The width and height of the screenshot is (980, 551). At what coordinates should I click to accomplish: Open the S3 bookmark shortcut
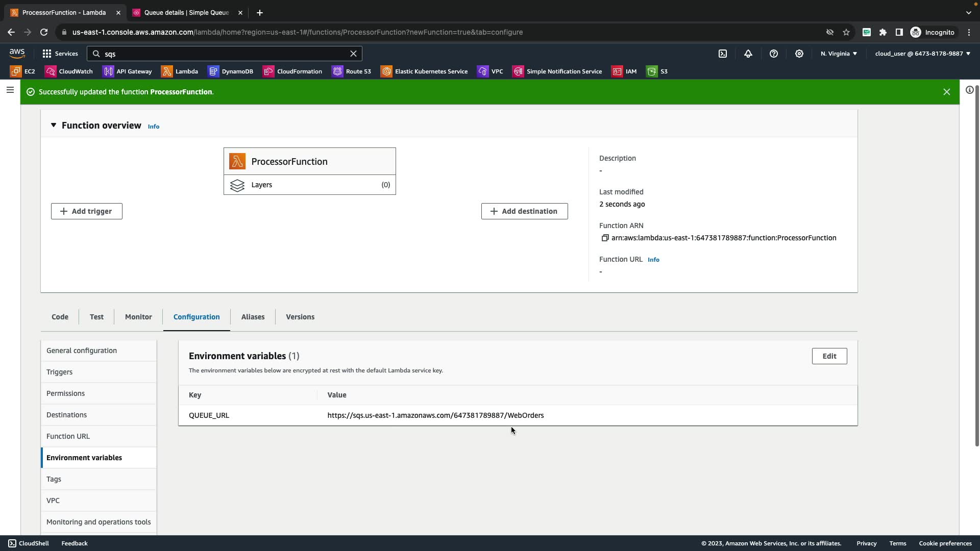tap(657, 71)
